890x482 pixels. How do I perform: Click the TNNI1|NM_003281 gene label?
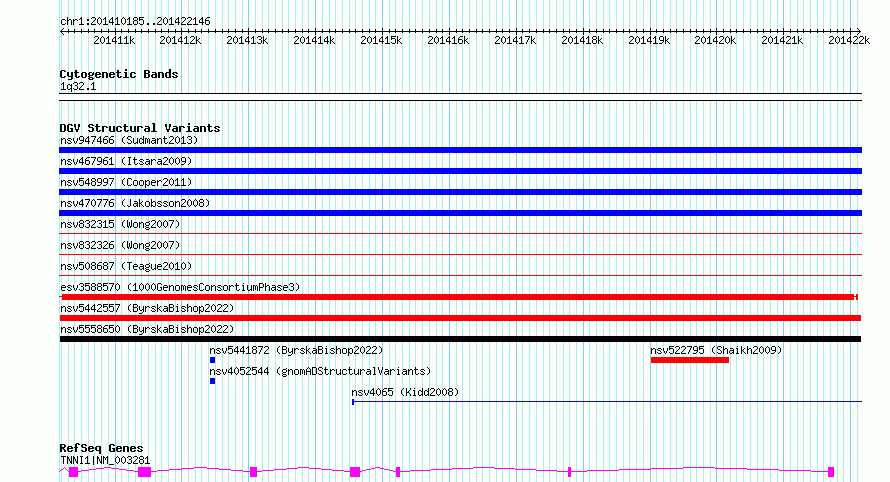[x=105, y=460]
